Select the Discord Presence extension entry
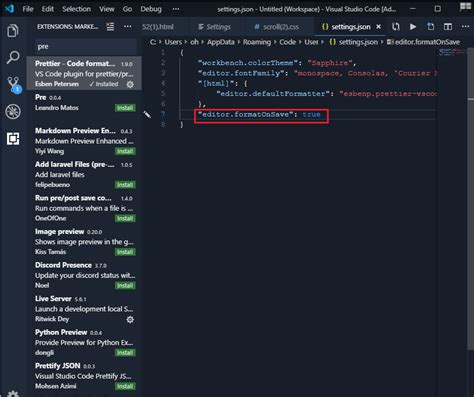Viewport: 474px width, 397px height. click(x=84, y=275)
